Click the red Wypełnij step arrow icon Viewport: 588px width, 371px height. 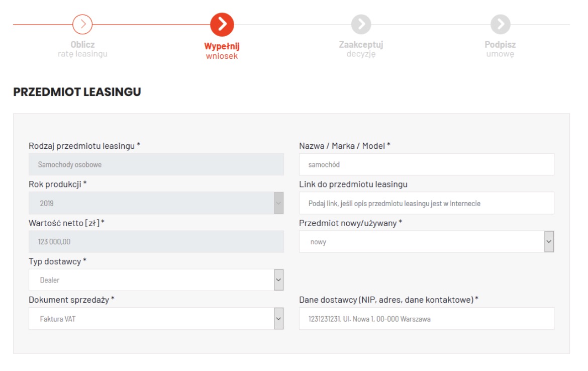[221, 24]
